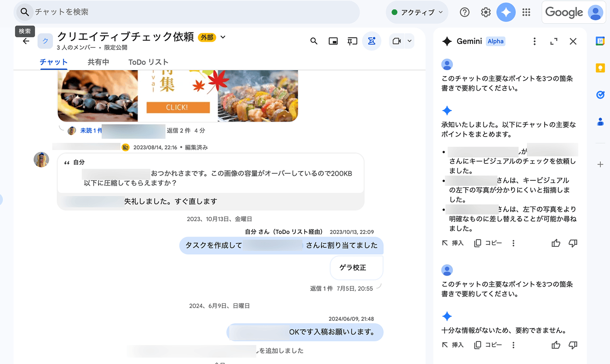This screenshot has height=364, width=610.
Task: Open Google Calendar in side panel
Action: click(600, 41)
